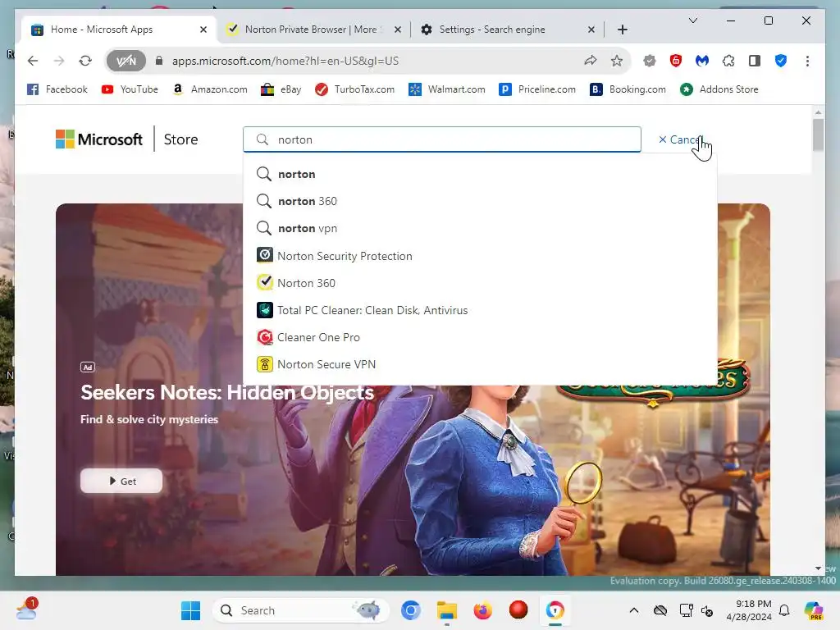Open the extensions puzzle icon
Viewport: 840px width, 630px height.
728,61
